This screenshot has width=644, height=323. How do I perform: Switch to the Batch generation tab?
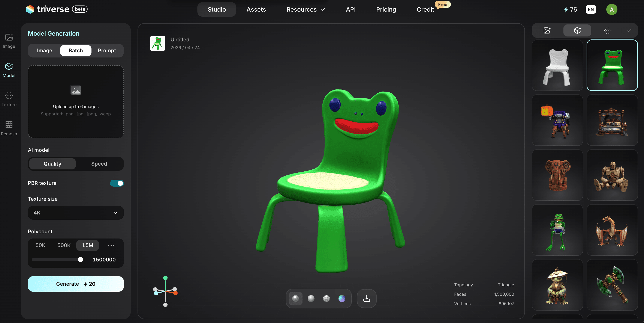(x=76, y=51)
